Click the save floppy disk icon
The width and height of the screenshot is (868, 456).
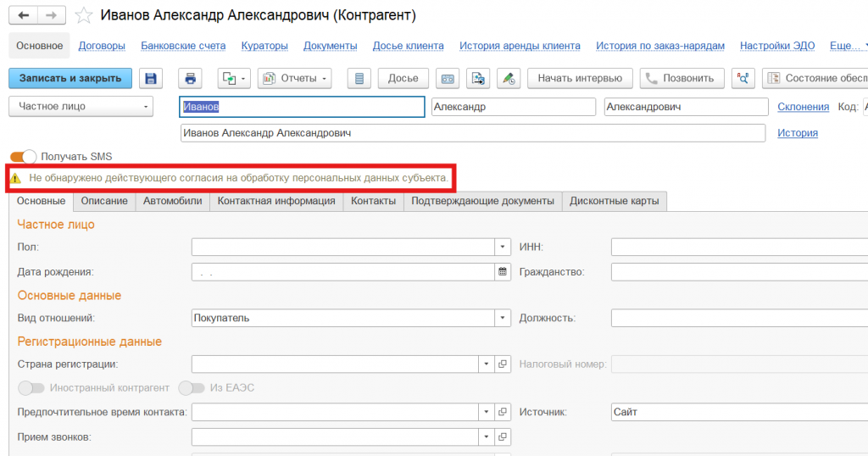pyautogui.click(x=151, y=79)
